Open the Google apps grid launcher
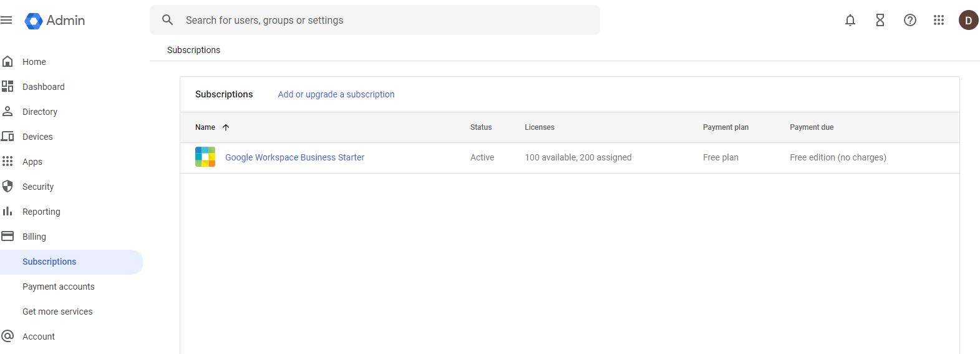Viewport: 980px width, 354px height. (x=938, y=20)
